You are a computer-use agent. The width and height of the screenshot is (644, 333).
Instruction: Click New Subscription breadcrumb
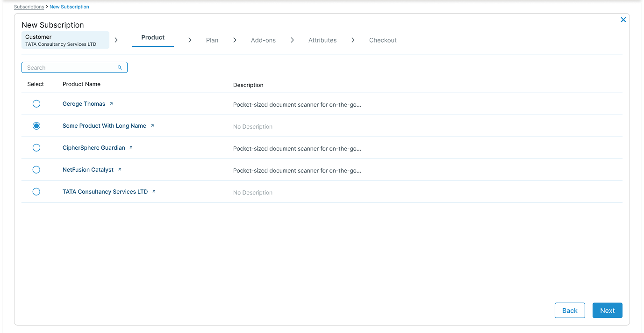[x=69, y=7]
